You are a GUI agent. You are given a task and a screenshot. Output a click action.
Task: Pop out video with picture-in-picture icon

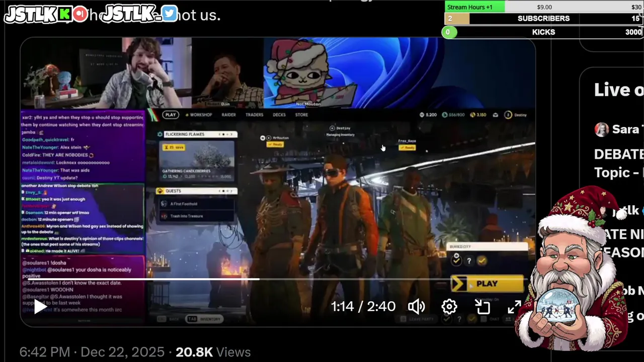tap(482, 307)
